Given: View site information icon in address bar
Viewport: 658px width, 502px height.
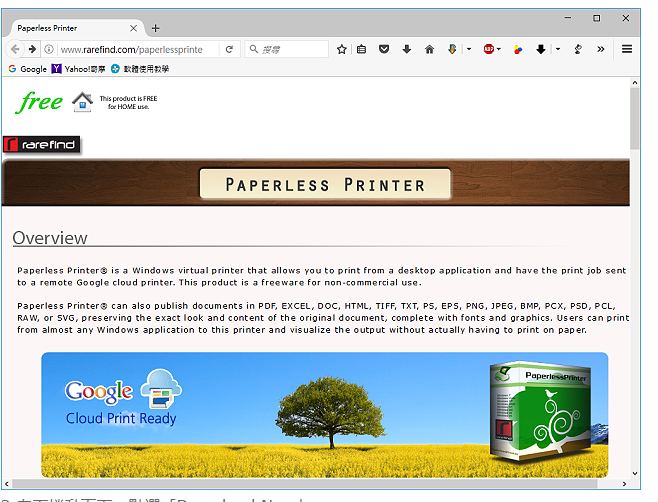Looking at the screenshot, I should click(x=49, y=50).
